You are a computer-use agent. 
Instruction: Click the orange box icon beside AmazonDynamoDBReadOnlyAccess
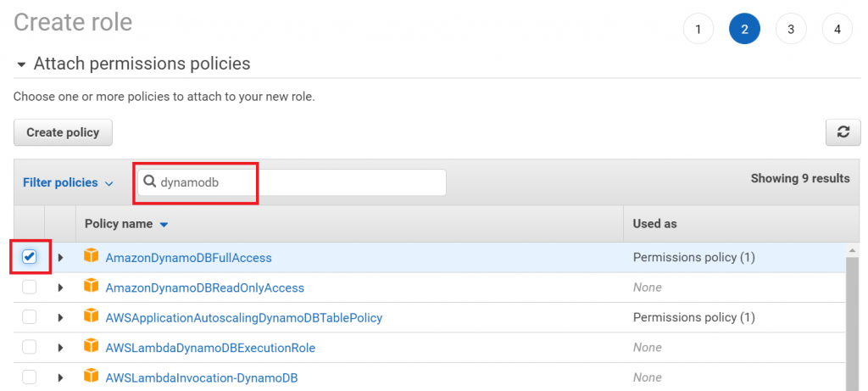tap(91, 286)
